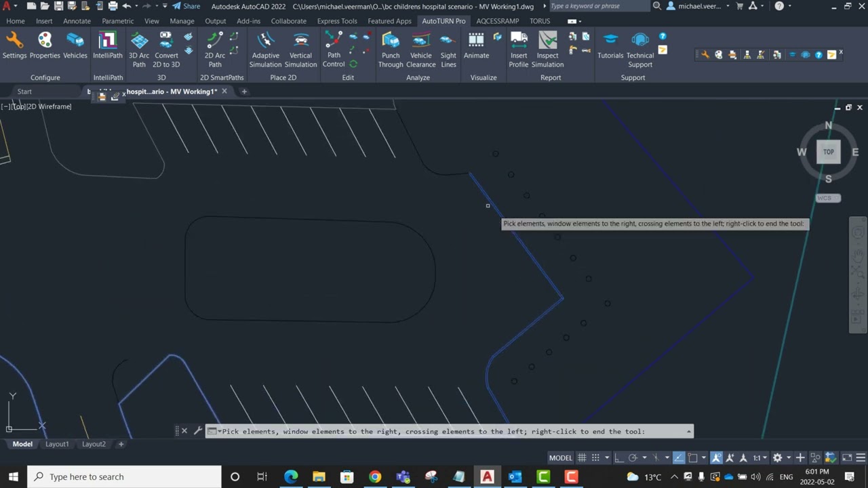
Task: Click the Windows taskbar search box
Action: click(125, 476)
